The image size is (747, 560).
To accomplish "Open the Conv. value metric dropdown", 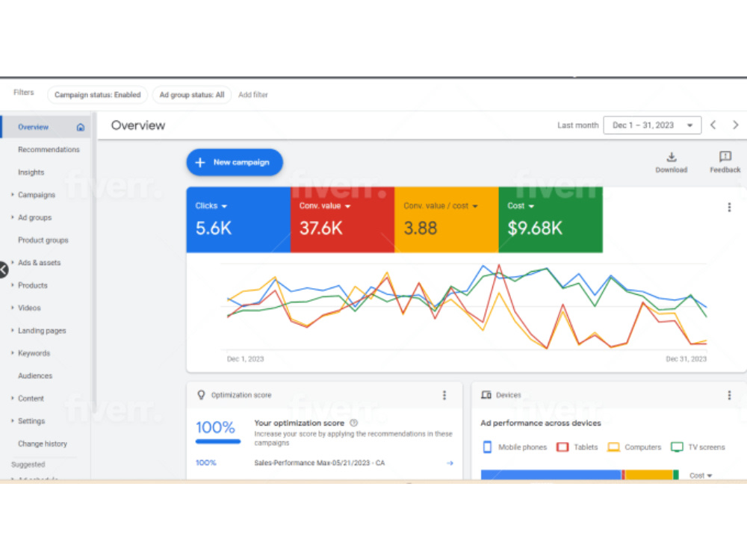I will coord(348,206).
